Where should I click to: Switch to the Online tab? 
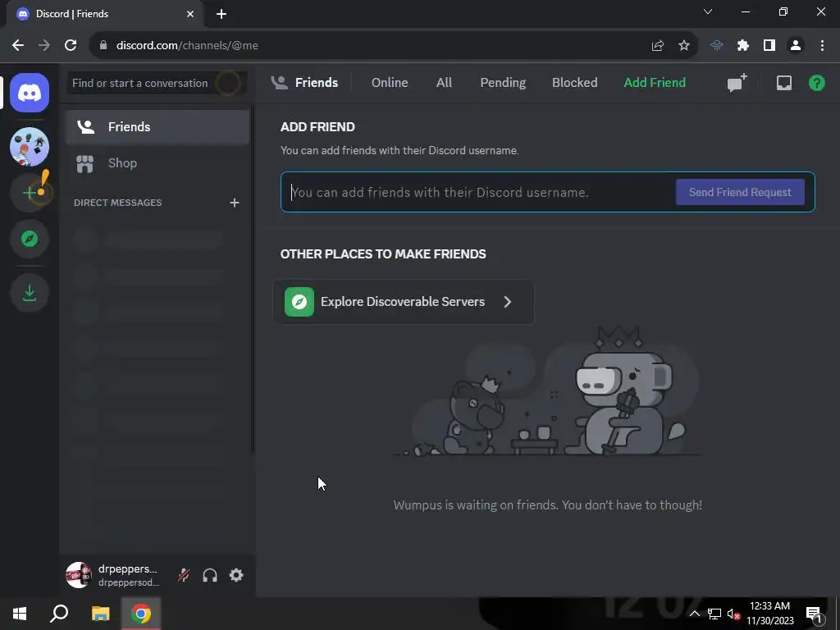(x=390, y=83)
